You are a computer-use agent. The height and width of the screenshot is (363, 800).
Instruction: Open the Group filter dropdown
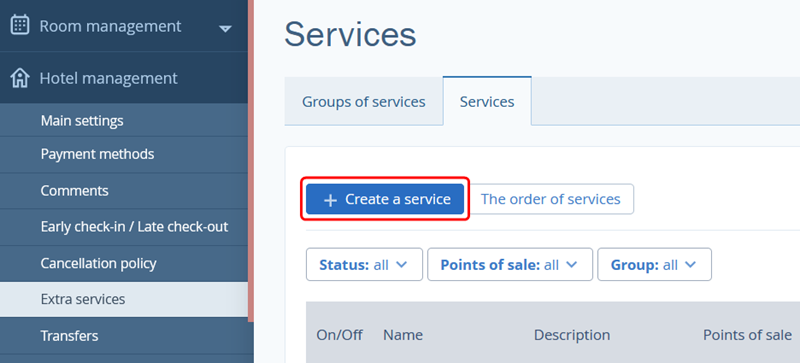coord(655,264)
